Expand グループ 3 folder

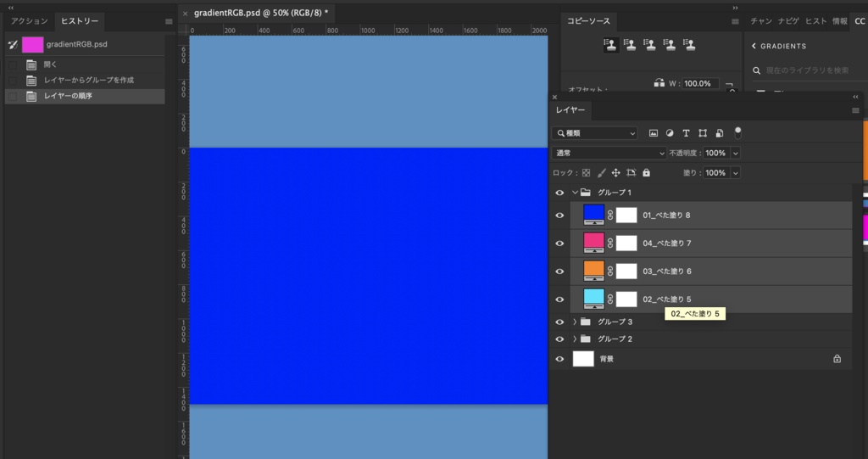click(575, 322)
